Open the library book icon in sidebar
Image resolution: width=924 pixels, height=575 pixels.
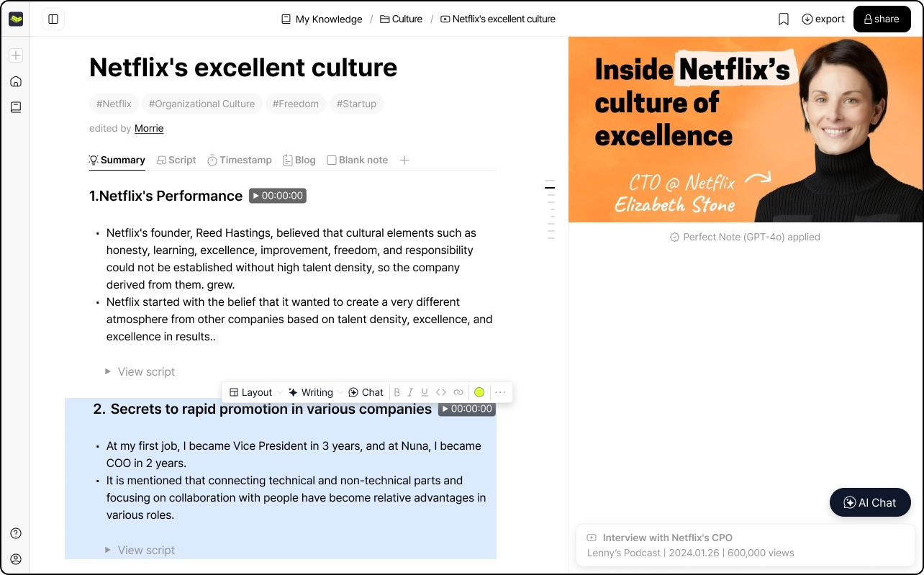coord(16,107)
